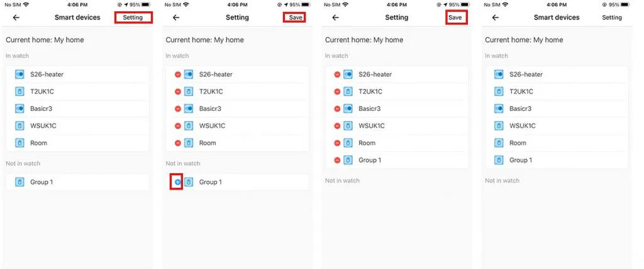Remove T2UK1C with minus icon, third screen
The width and height of the screenshot is (644, 269).
337,91
